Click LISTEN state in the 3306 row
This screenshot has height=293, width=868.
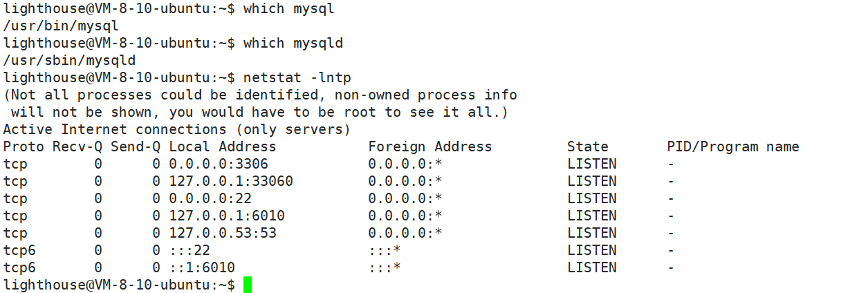click(592, 164)
